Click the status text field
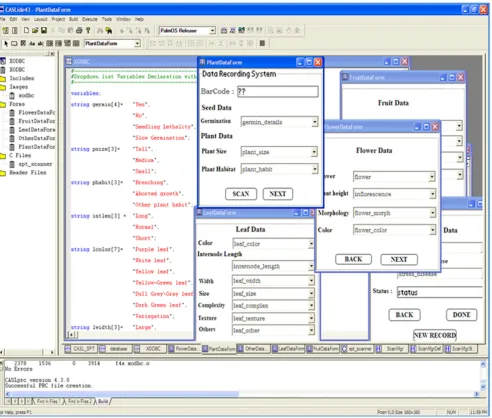The image size is (492, 418). (x=439, y=292)
